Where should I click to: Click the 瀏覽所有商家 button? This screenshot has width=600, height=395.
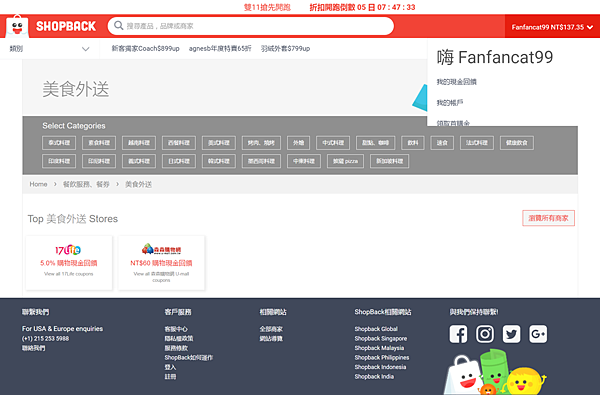click(548, 218)
